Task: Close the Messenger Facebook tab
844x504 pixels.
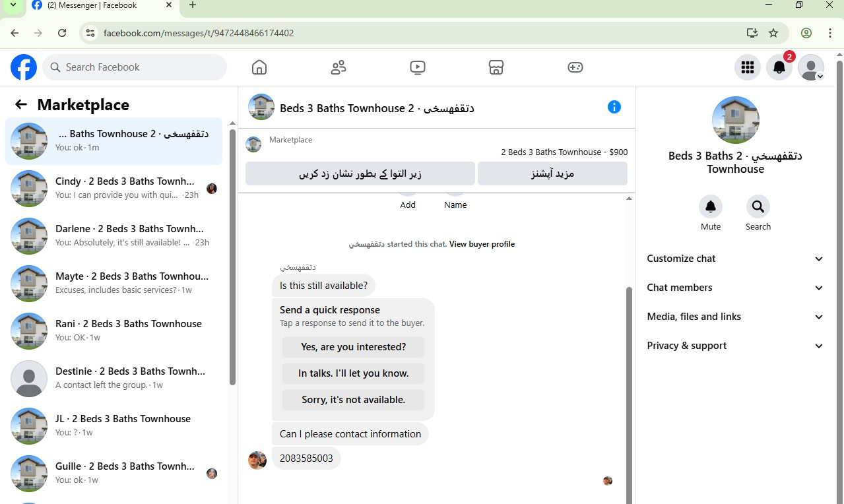Action: click(169, 5)
